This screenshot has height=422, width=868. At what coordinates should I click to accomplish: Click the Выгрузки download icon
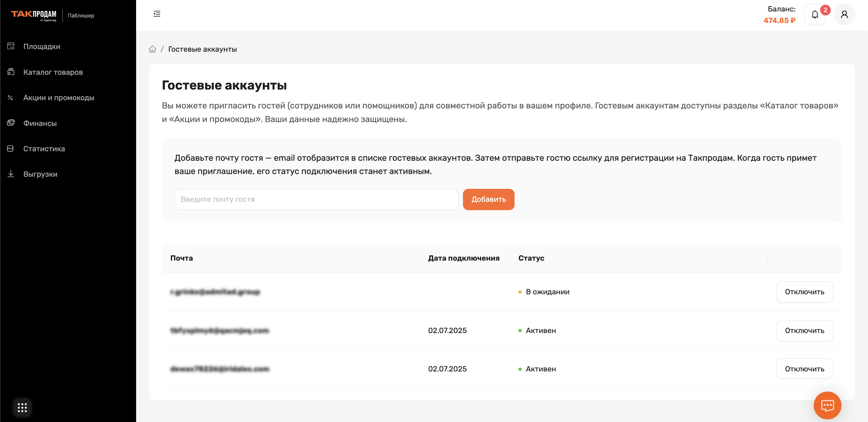point(11,174)
